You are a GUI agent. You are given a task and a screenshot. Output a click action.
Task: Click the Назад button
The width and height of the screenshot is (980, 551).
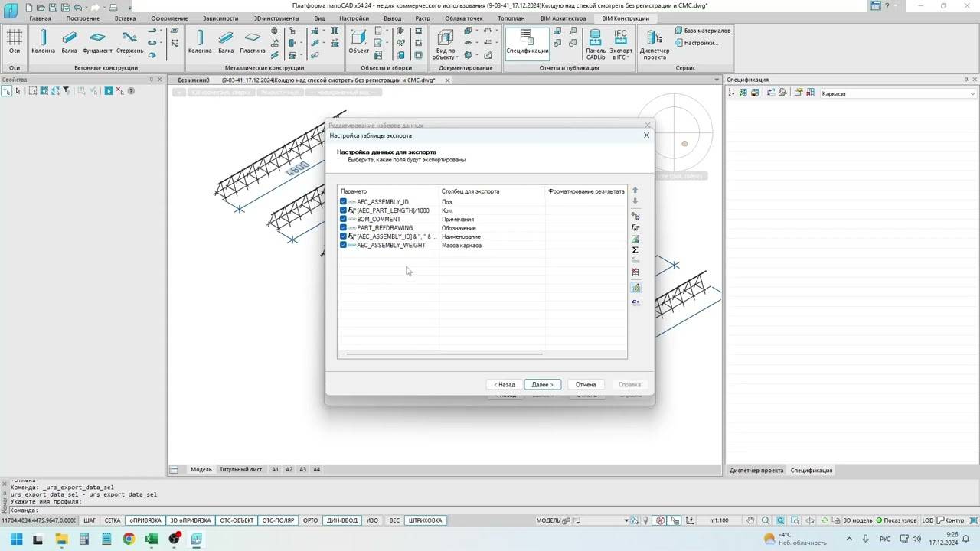505,384
